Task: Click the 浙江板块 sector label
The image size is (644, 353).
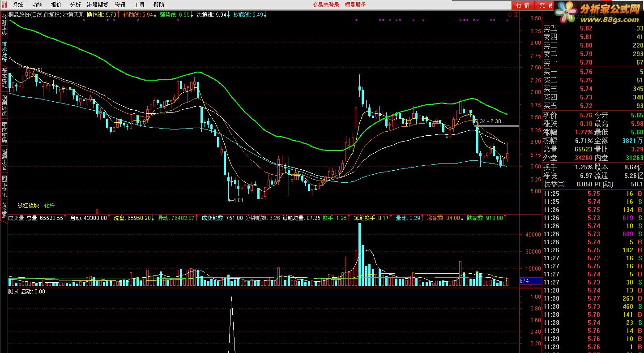Action: (28, 206)
